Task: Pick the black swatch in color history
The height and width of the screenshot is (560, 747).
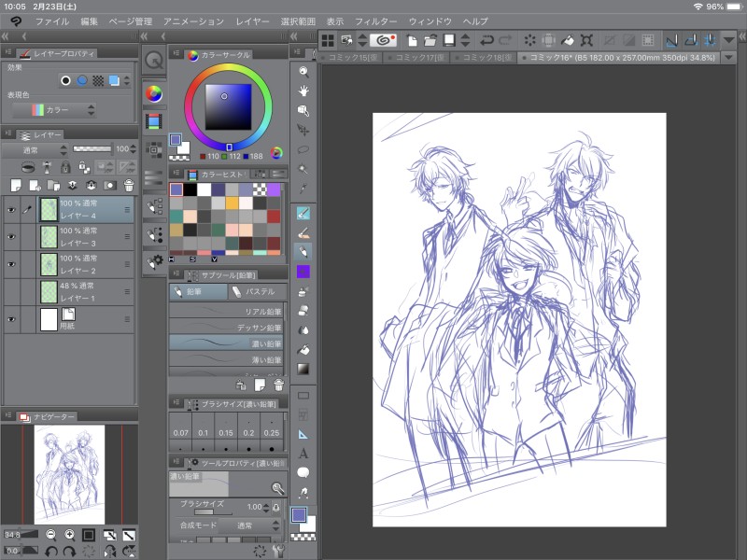Action: point(191,189)
